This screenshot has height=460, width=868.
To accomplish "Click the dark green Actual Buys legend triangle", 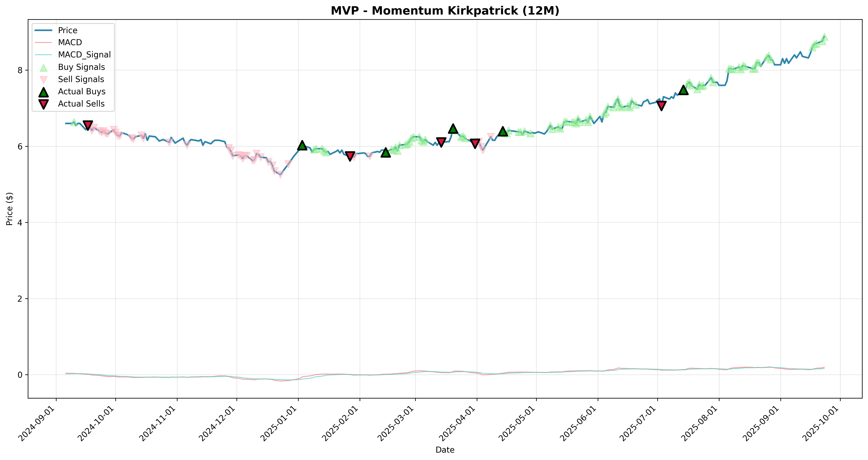I will 43,92.
